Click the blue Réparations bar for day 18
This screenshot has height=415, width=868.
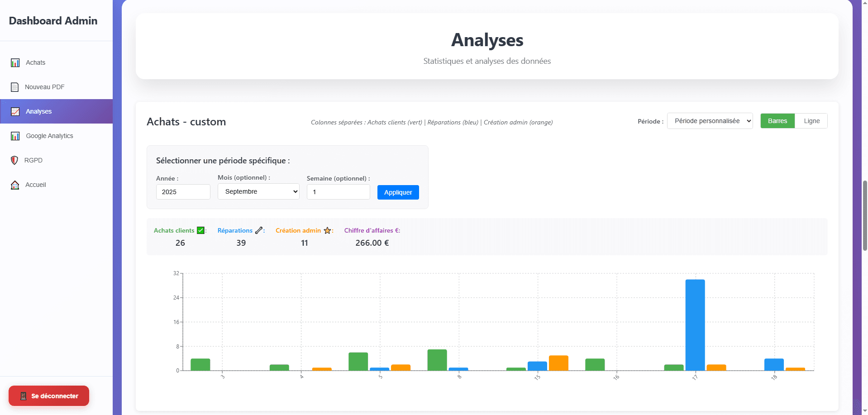(774, 364)
